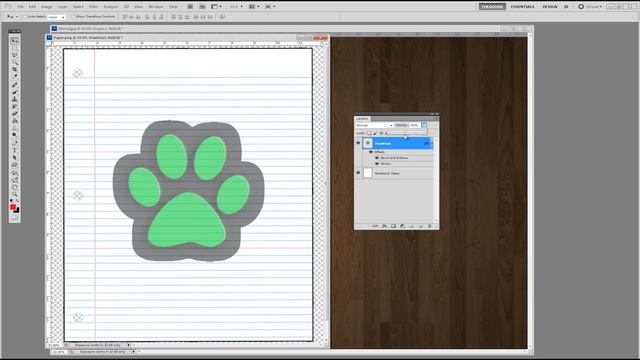
Task: Open the Opacity slider dropdown arrow
Action: [424, 125]
